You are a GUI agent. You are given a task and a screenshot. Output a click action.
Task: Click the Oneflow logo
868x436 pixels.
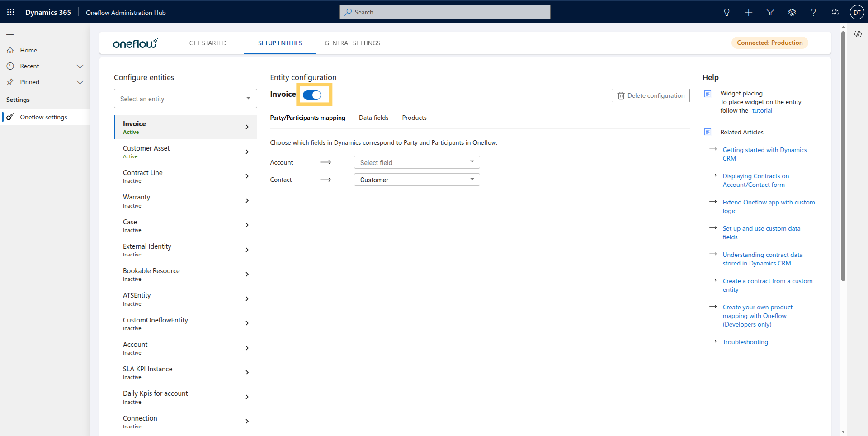click(135, 43)
